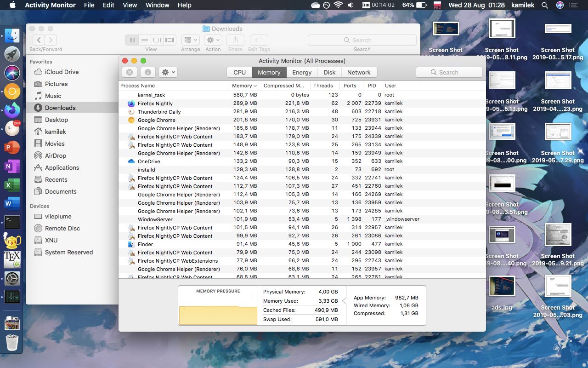
Task: Select the Google Chrome process row
Action: click(156, 120)
